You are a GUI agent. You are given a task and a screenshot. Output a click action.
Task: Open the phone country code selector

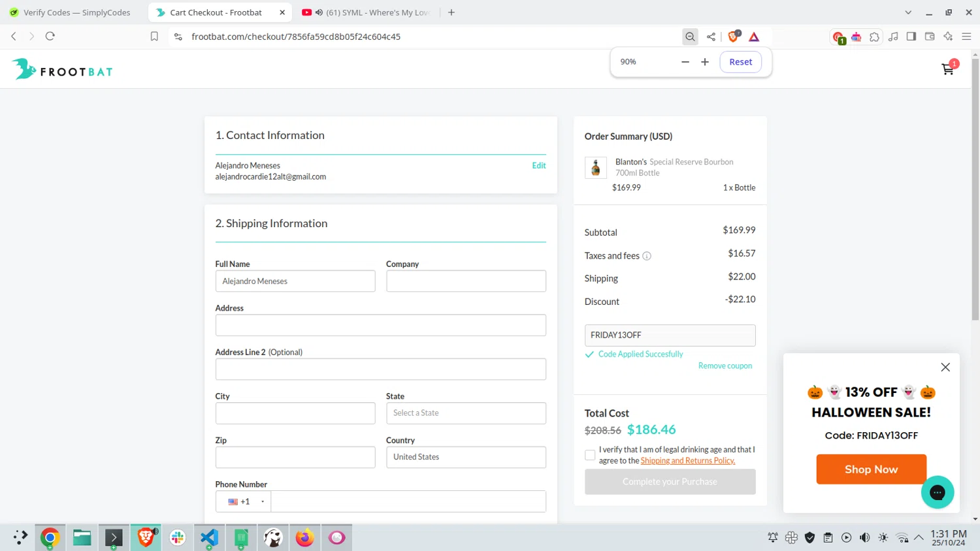click(244, 501)
